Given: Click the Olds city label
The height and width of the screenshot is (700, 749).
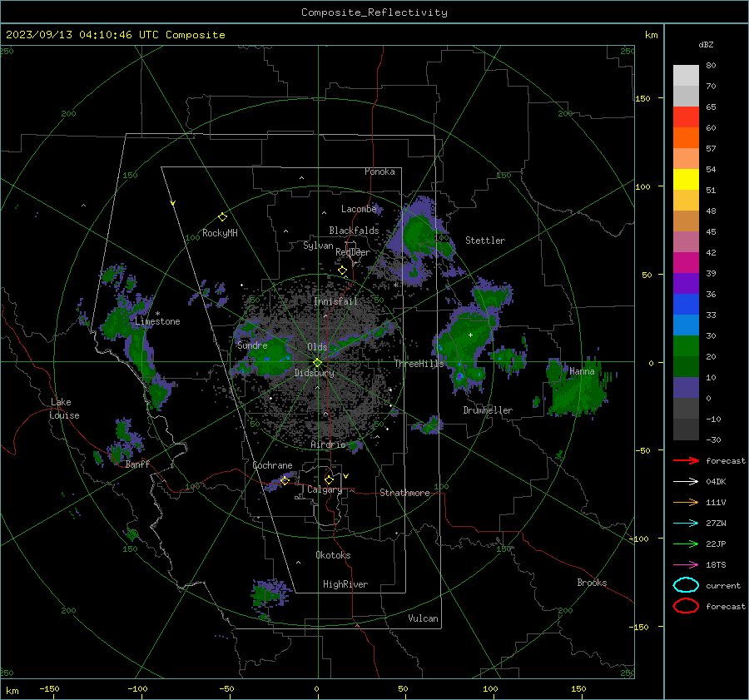Looking at the screenshot, I should pyautogui.click(x=317, y=347).
